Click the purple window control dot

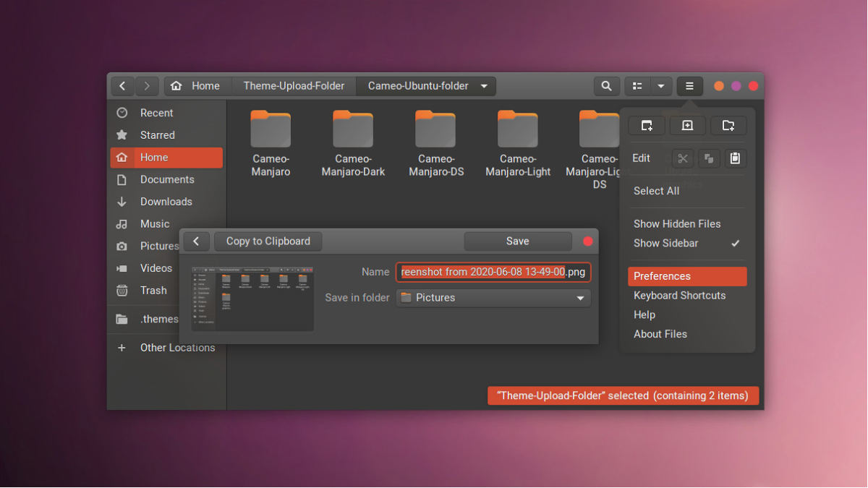coord(736,85)
